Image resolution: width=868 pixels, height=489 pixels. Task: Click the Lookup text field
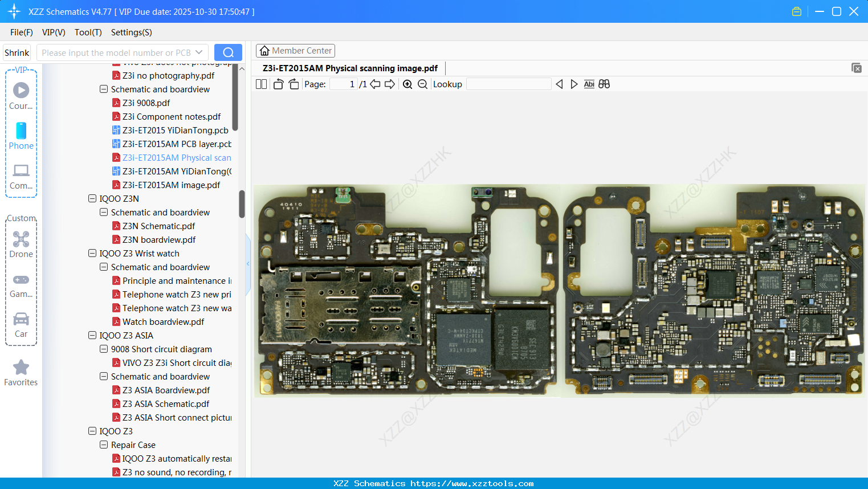(x=509, y=84)
